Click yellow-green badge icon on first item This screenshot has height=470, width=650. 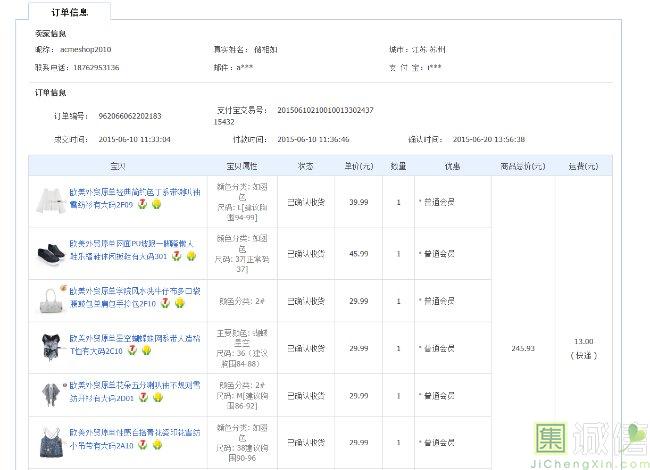pos(156,204)
